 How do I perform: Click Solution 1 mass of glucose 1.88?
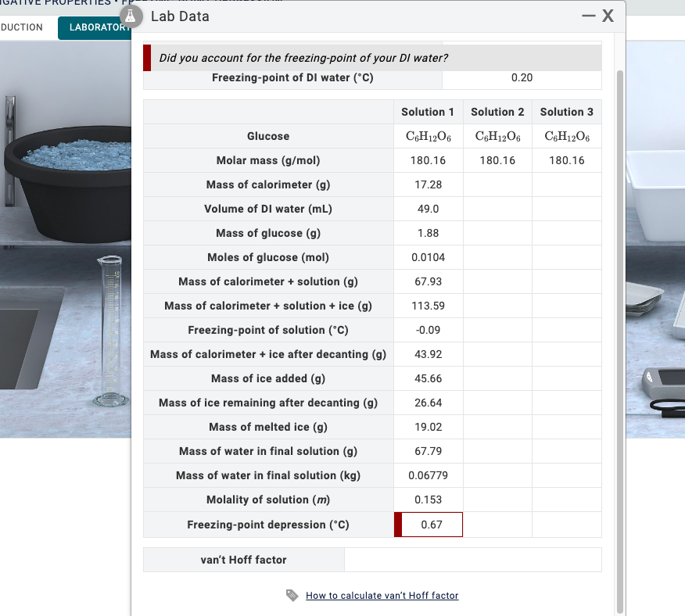pos(429,233)
